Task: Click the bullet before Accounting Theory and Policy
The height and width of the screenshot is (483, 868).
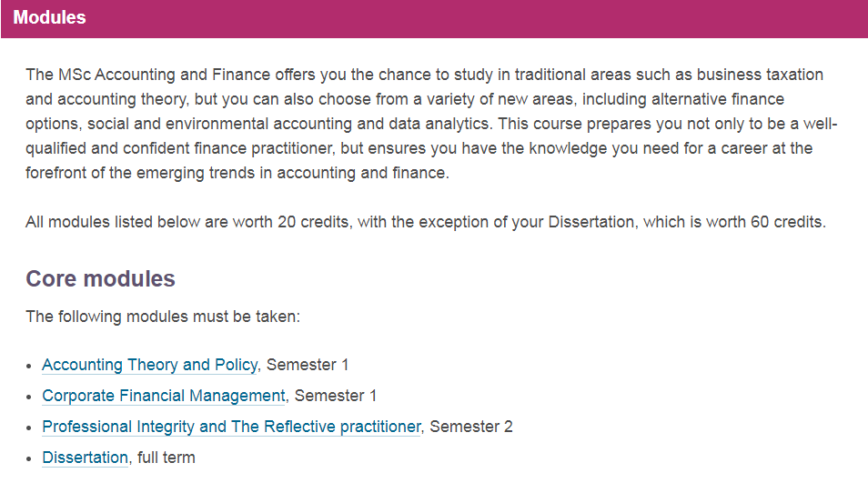Action: 30,366
